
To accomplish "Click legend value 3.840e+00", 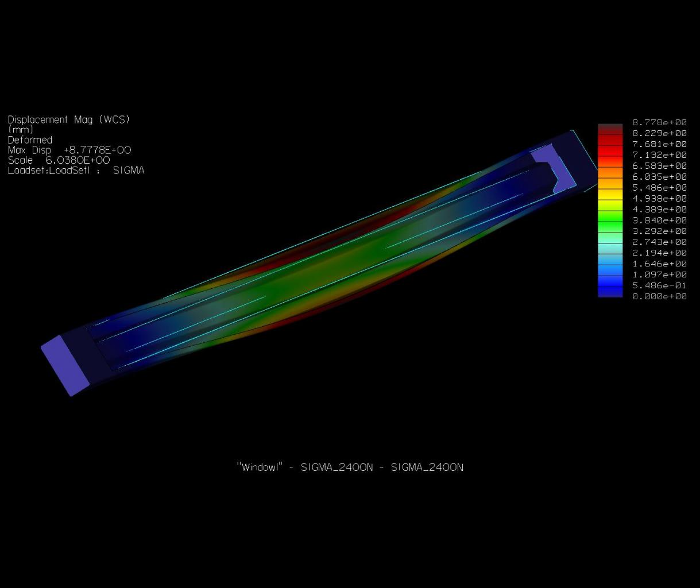I will pyautogui.click(x=659, y=220).
